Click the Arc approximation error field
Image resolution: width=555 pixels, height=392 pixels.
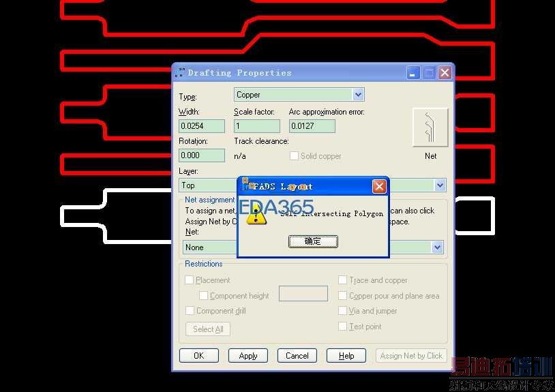click(x=312, y=126)
